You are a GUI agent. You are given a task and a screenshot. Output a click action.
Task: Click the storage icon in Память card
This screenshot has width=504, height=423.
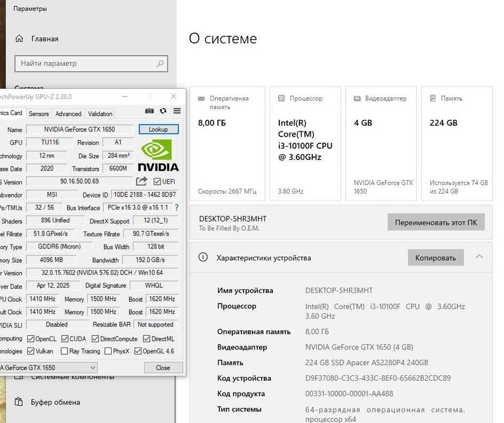(x=433, y=98)
